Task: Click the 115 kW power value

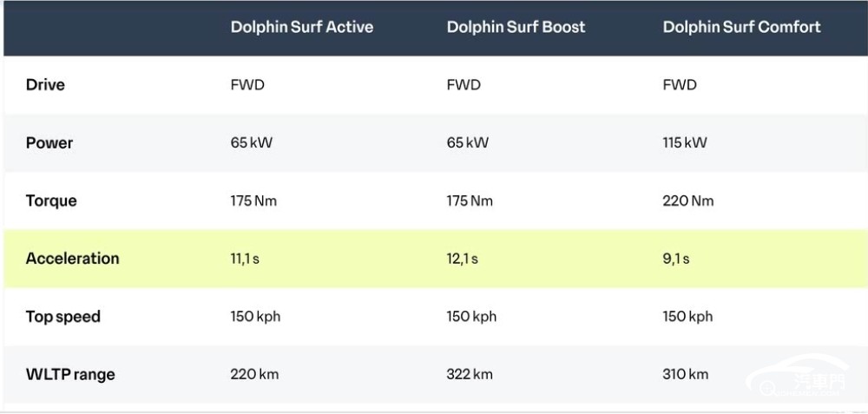Action: (685, 143)
